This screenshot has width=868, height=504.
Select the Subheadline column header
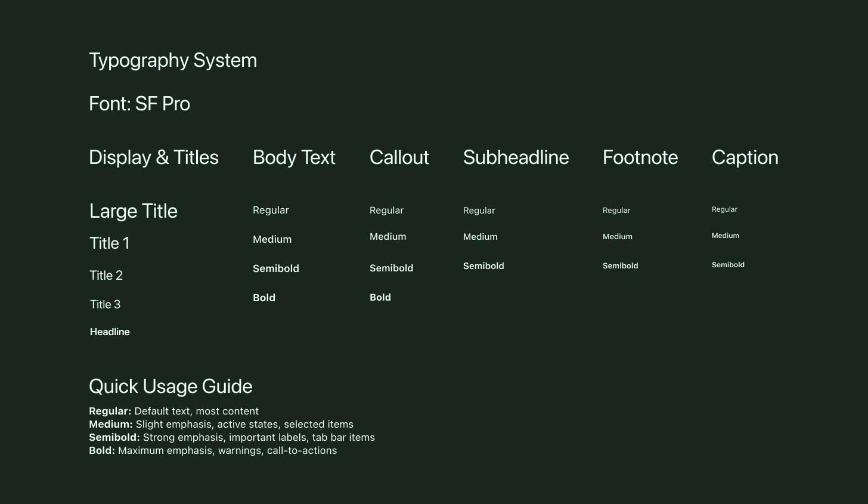pyautogui.click(x=516, y=157)
